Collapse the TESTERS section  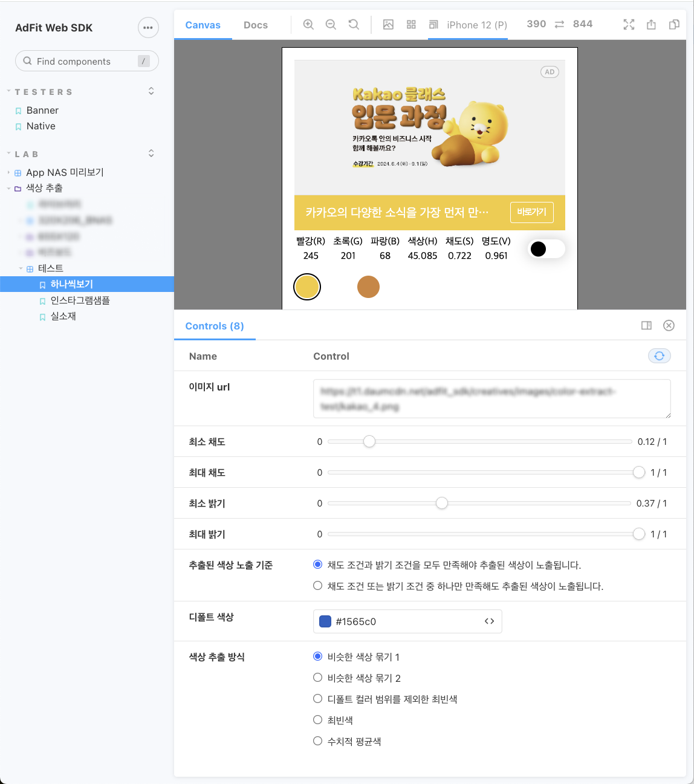tap(44, 92)
